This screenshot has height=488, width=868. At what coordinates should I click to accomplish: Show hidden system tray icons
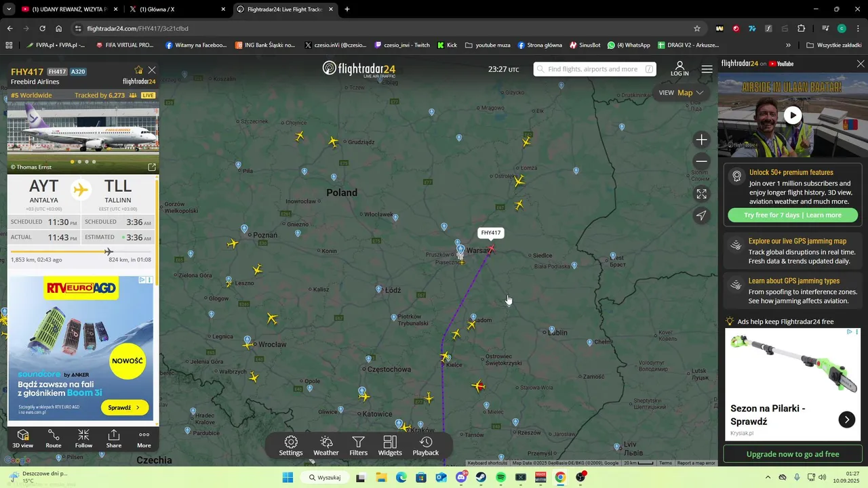click(x=768, y=477)
